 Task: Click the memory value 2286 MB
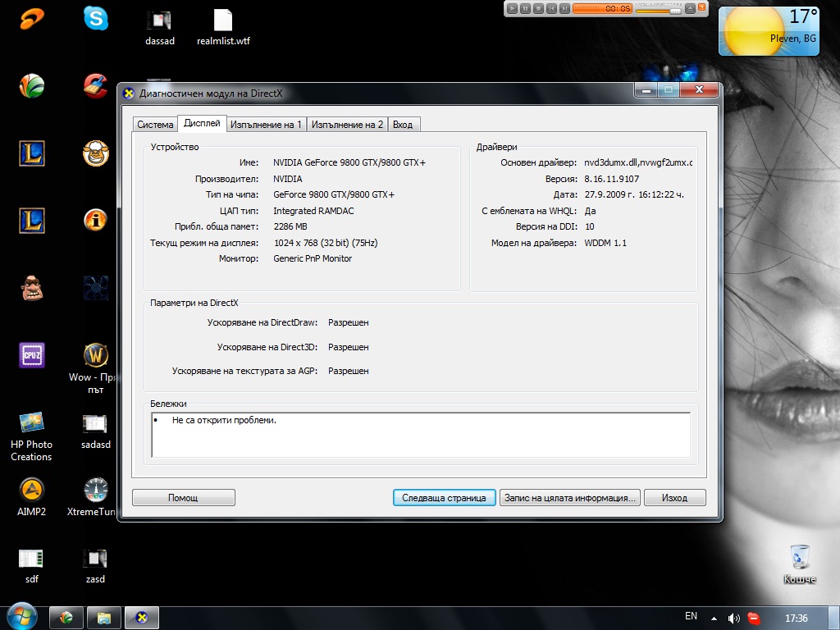[x=290, y=226]
